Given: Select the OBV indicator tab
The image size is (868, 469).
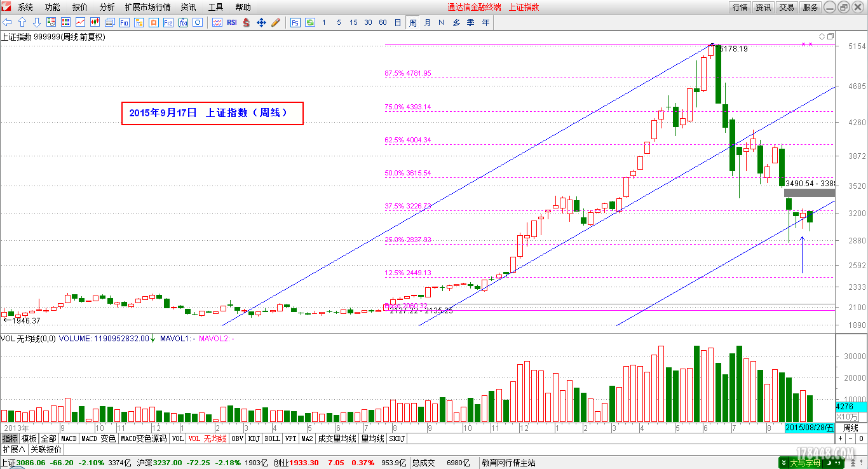Looking at the screenshot, I should tap(238, 438).
